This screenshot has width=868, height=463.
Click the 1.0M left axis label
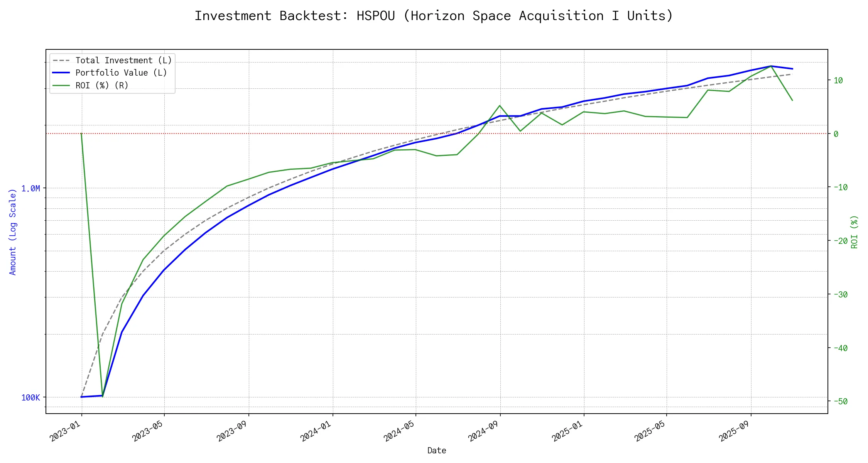coord(30,188)
